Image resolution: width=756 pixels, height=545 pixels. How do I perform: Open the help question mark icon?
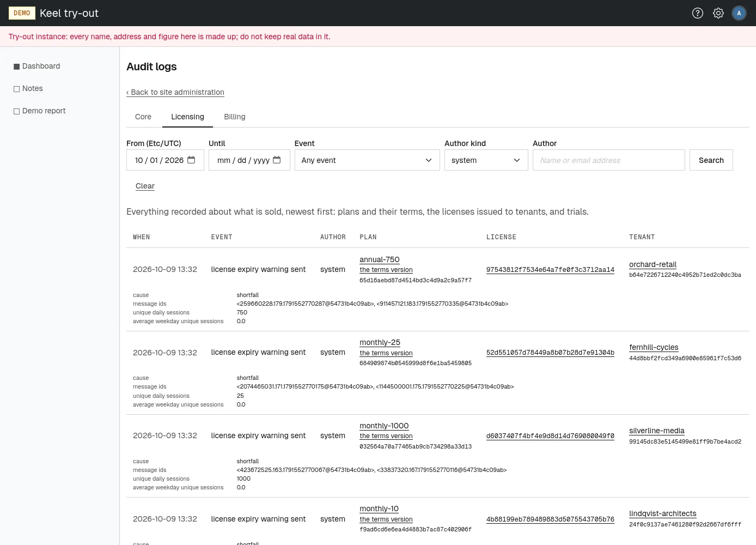point(698,13)
